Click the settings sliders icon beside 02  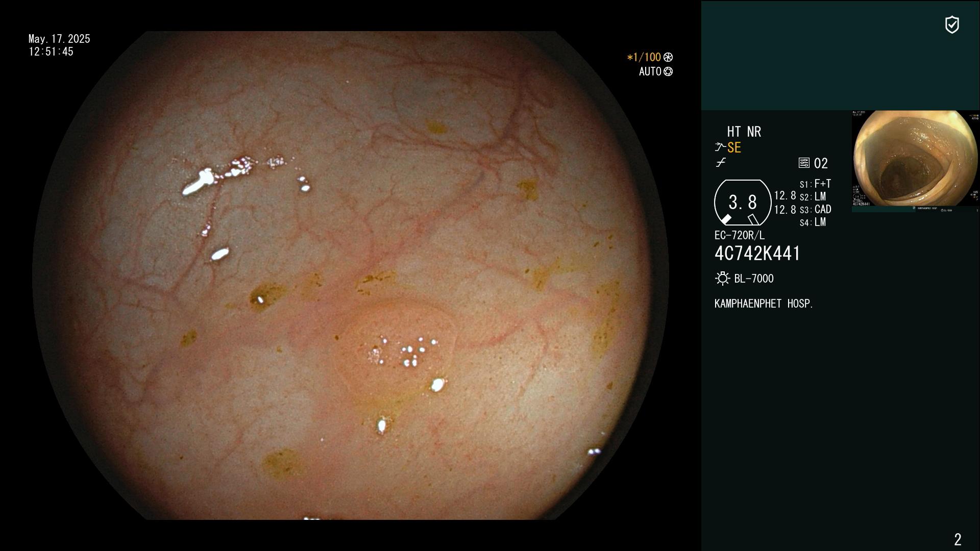tap(804, 163)
